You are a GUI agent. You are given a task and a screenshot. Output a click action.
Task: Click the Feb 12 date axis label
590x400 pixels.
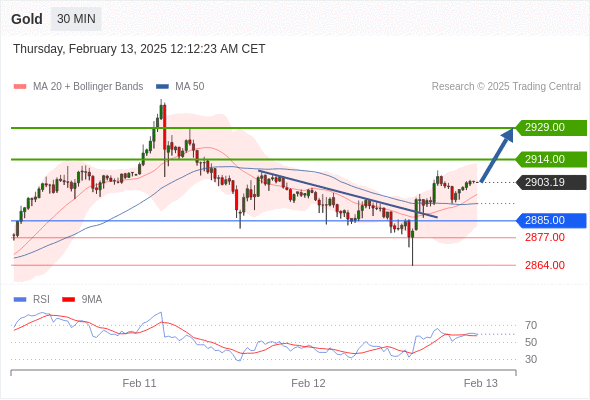point(308,383)
